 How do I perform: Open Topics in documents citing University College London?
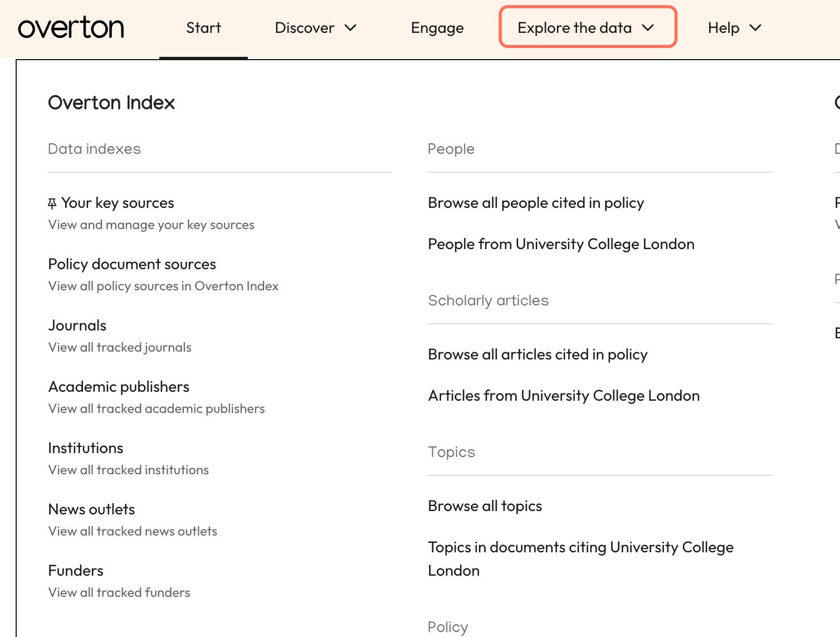coord(580,559)
